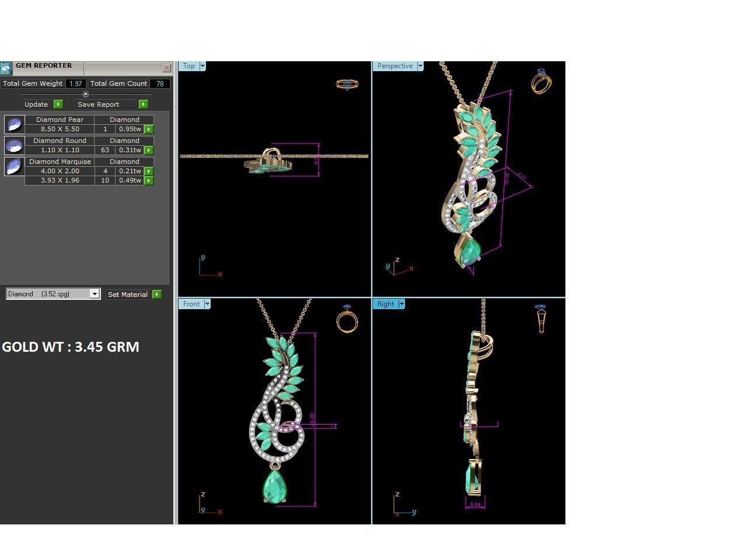The width and height of the screenshot is (747, 560).
Task: Click the Update button
Action: (38, 104)
